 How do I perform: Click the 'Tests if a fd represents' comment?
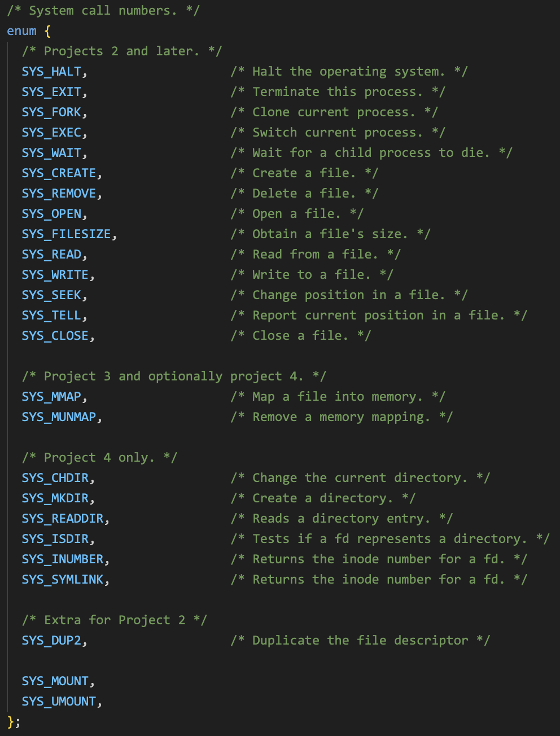pyautogui.click(x=390, y=539)
